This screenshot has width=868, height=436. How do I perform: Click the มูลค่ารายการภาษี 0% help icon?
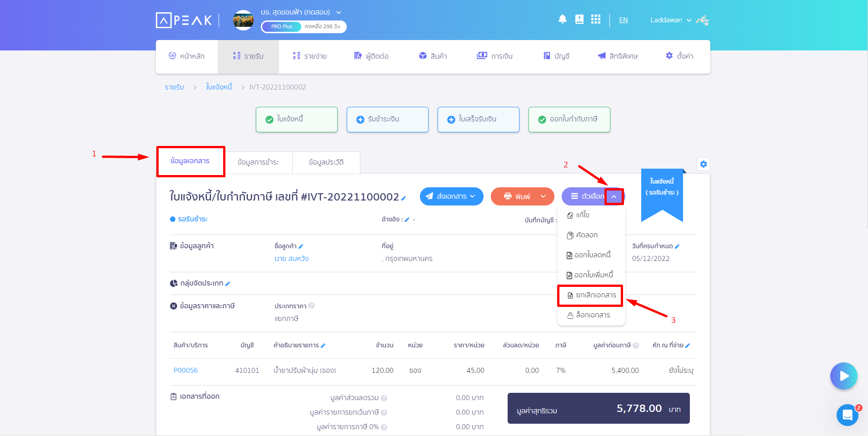(x=384, y=427)
